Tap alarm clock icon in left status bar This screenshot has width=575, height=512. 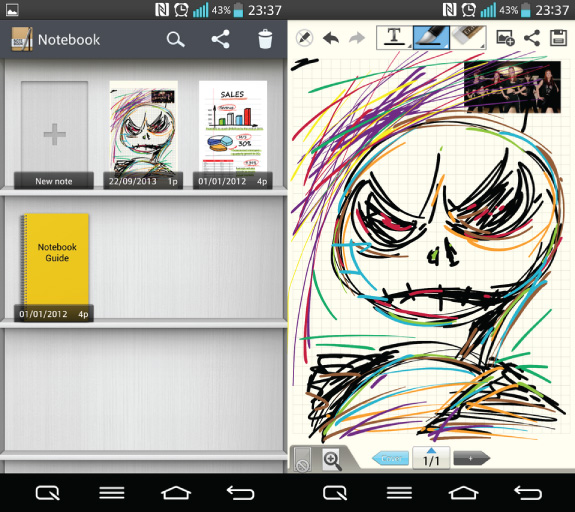[181, 10]
